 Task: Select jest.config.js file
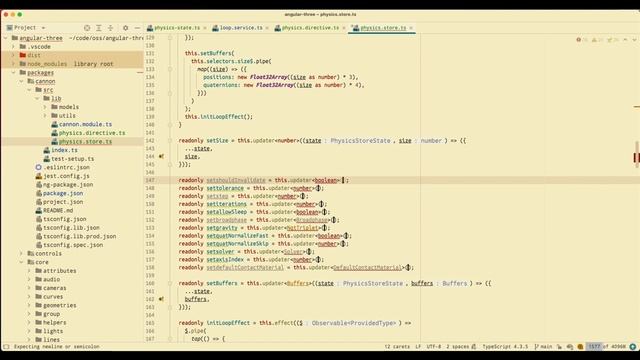pyautogui.click(x=66, y=176)
